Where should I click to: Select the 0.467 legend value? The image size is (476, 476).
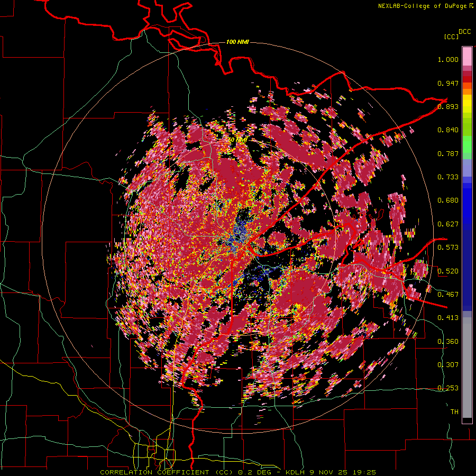448,294
